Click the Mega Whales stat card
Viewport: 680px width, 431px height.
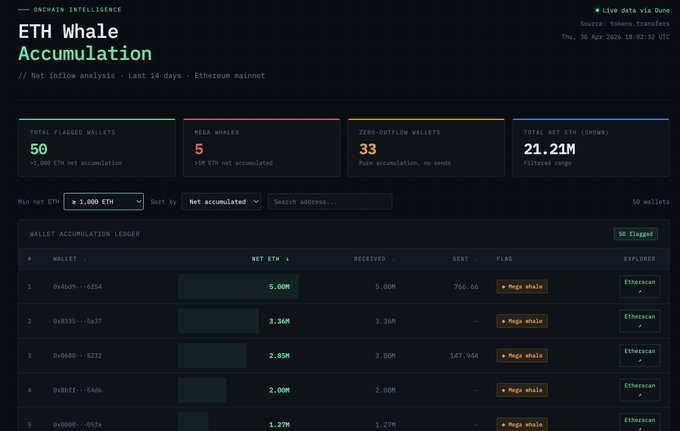262,147
